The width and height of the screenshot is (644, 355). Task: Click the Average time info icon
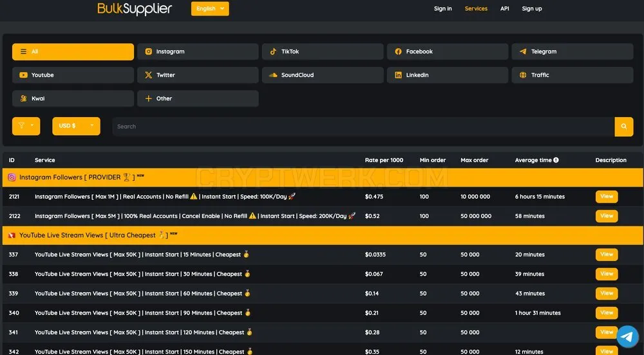click(556, 160)
